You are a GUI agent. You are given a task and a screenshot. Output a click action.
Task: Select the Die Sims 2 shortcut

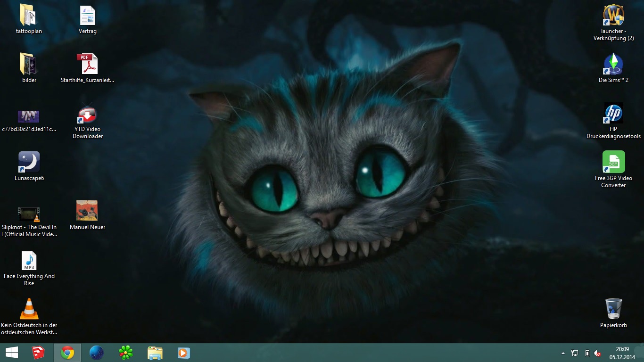(x=613, y=65)
